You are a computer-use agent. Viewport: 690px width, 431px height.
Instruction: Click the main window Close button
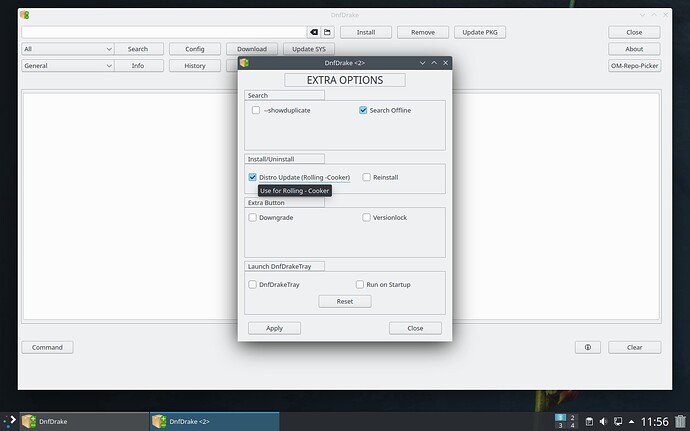(634, 32)
